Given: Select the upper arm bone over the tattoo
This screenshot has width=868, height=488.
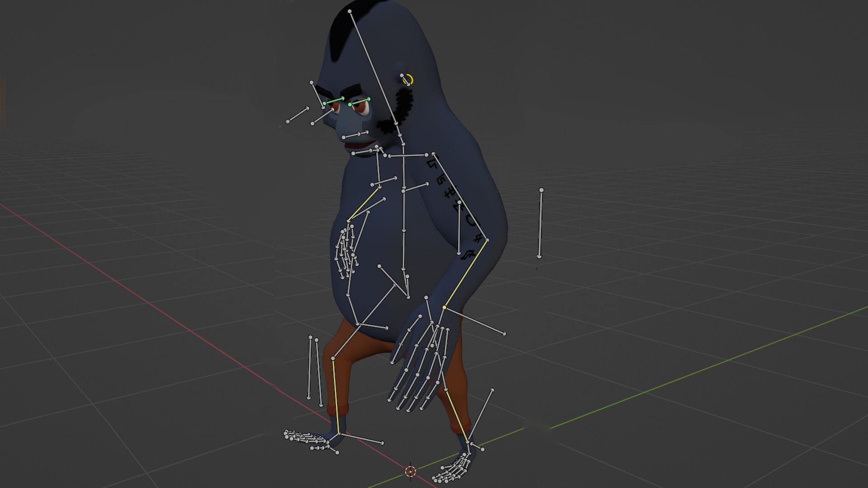Looking at the screenshot, I should pyautogui.click(x=460, y=197).
